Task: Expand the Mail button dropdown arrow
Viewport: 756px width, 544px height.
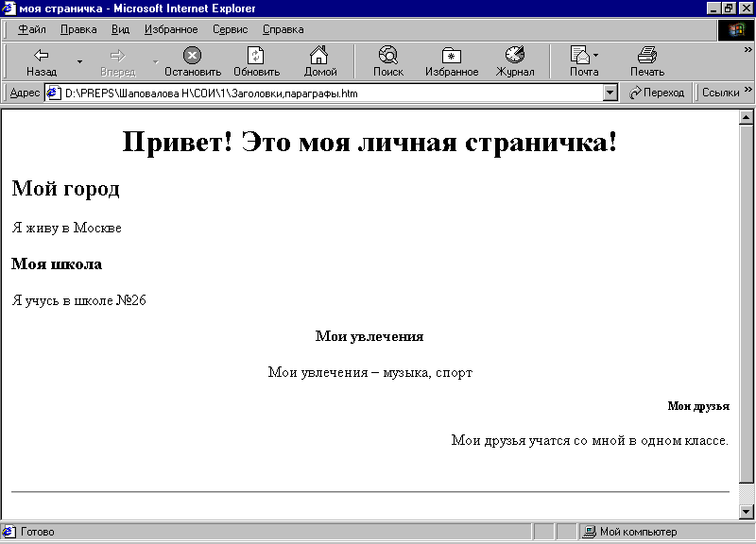Action: 596,56
